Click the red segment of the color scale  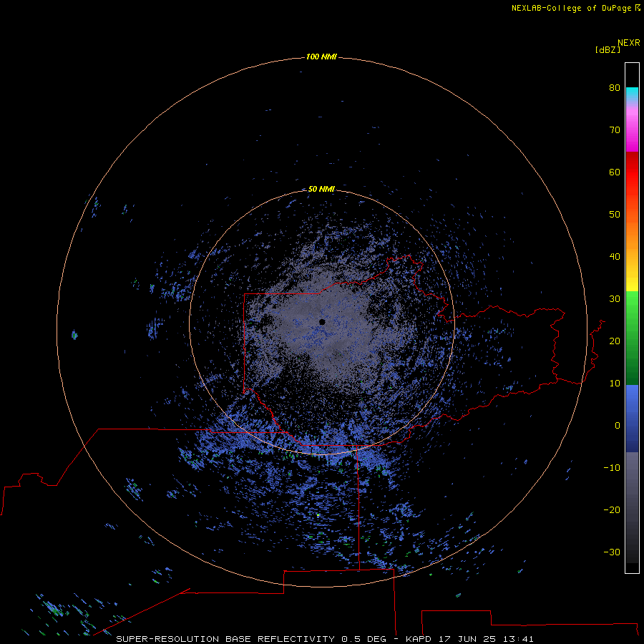[x=632, y=172]
